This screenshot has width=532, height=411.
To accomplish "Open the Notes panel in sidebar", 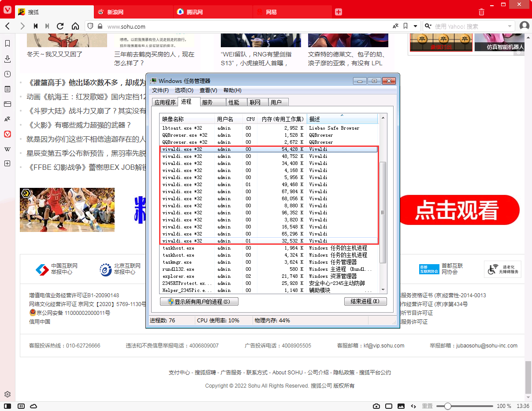I will (7, 89).
